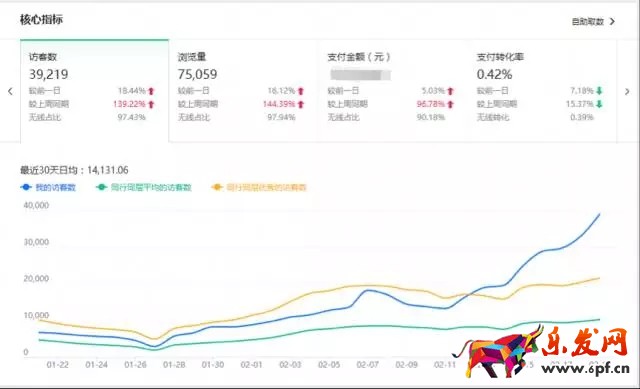This screenshot has height=389, width=640.
Task: Click the visitor count value 39,219
Action: (x=49, y=74)
